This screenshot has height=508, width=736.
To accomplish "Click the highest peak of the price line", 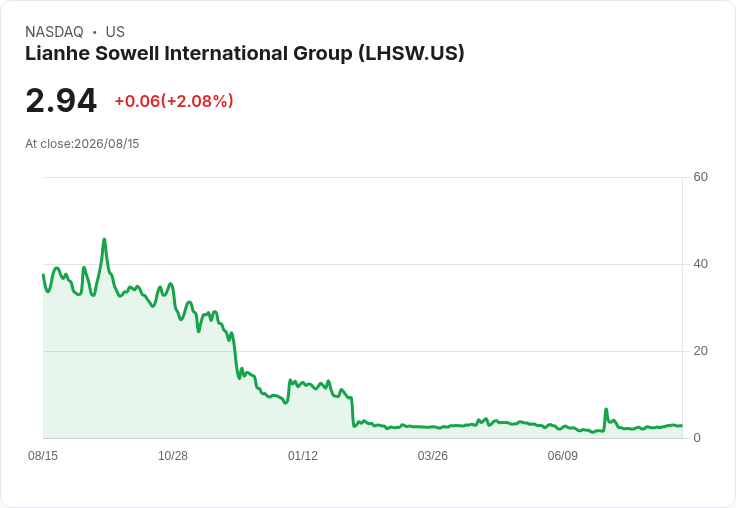I will coord(104,239).
